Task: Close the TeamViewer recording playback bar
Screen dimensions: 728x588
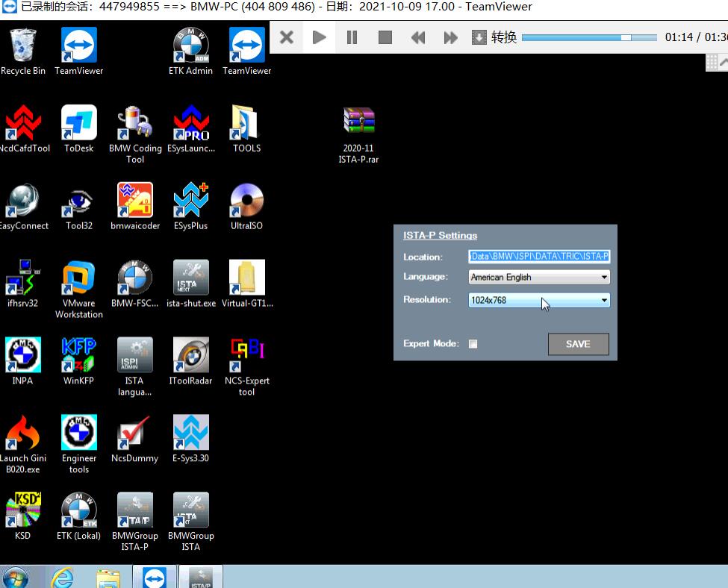Action: (x=287, y=37)
